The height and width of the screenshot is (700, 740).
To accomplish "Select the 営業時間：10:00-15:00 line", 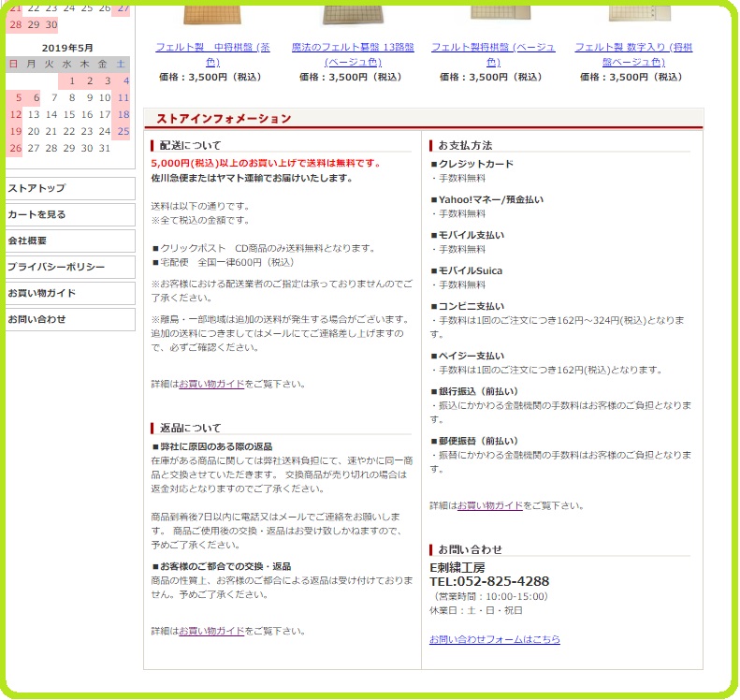I will 489,597.
